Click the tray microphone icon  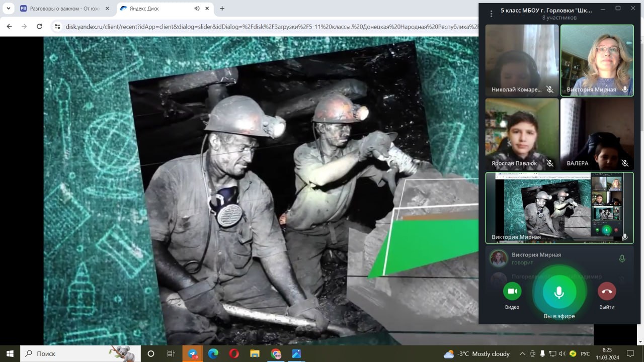click(x=543, y=353)
